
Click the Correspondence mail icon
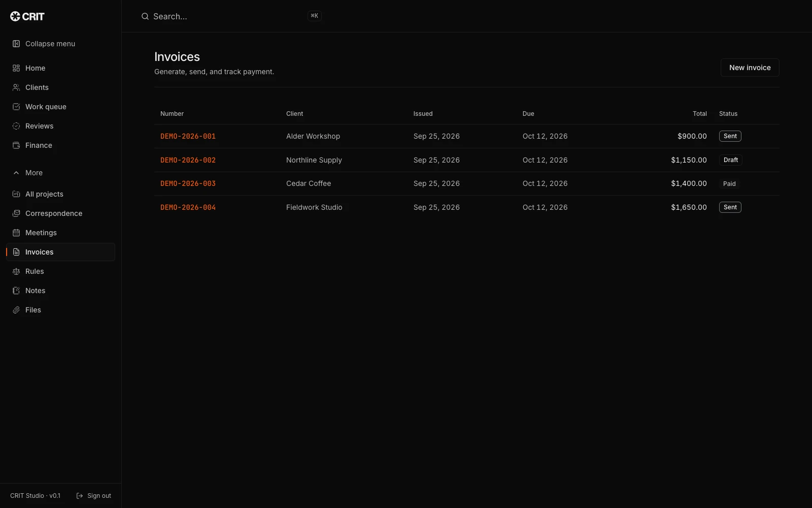pos(16,213)
